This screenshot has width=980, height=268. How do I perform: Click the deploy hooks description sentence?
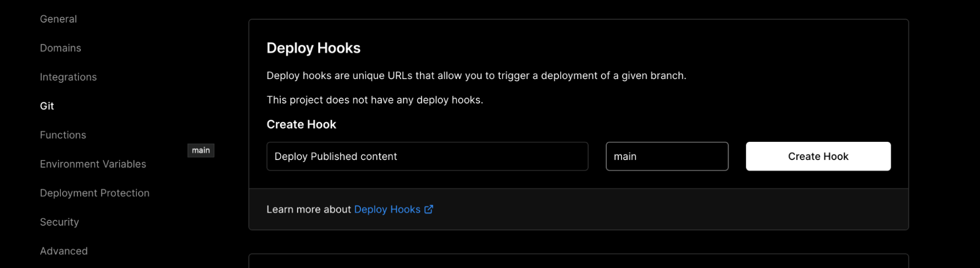tap(476, 76)
